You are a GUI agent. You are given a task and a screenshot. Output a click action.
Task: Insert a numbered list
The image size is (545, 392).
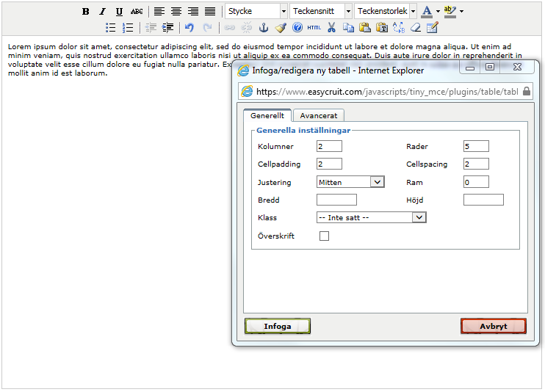[128, 27]
